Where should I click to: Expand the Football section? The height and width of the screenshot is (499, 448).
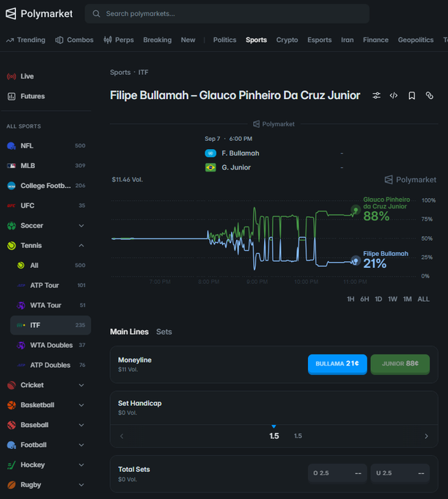tap(81, 445)
